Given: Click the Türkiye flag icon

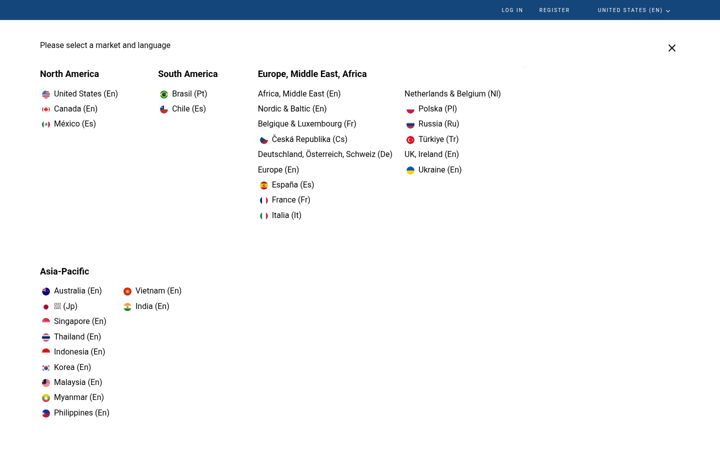Looking at the screenshot, I should click(411, 140).
